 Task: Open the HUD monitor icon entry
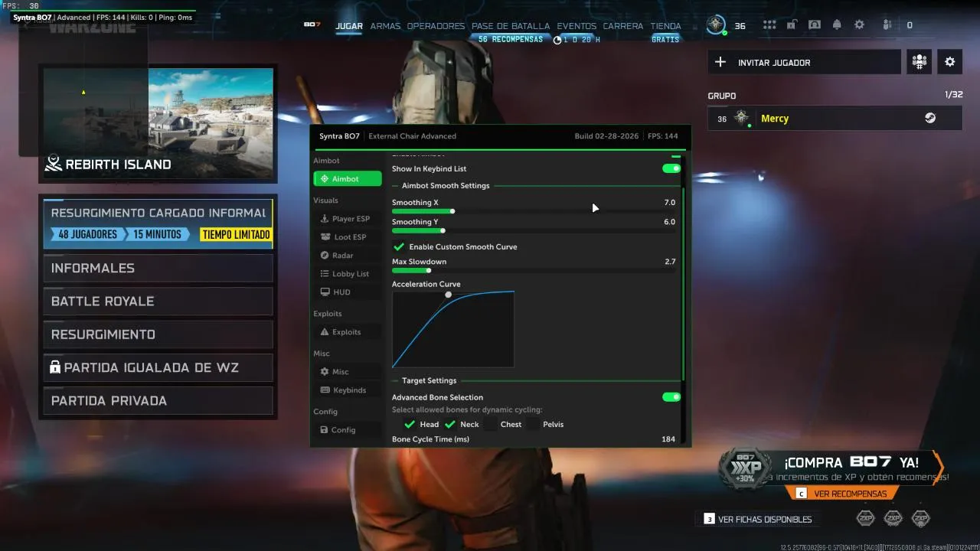pyautogui.click(x=325, y=292)
